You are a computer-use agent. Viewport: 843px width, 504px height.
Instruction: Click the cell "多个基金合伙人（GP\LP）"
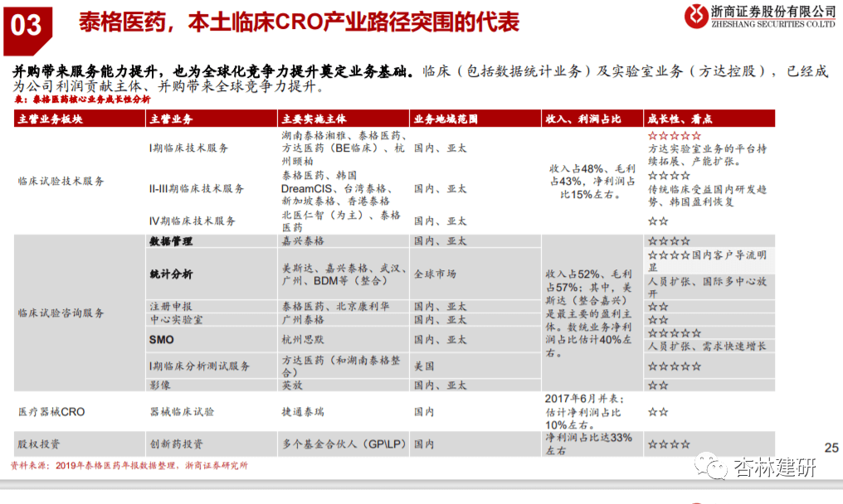pos(344,443)
